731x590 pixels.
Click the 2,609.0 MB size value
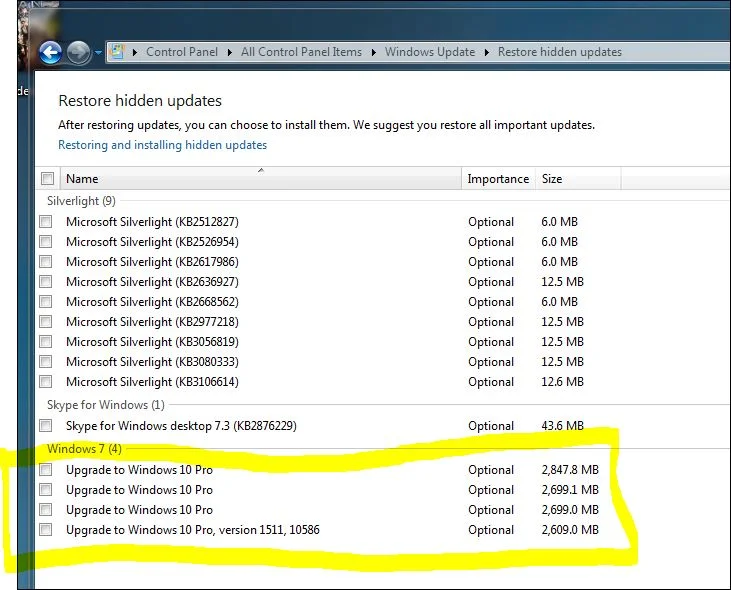[x=570, y=530]
